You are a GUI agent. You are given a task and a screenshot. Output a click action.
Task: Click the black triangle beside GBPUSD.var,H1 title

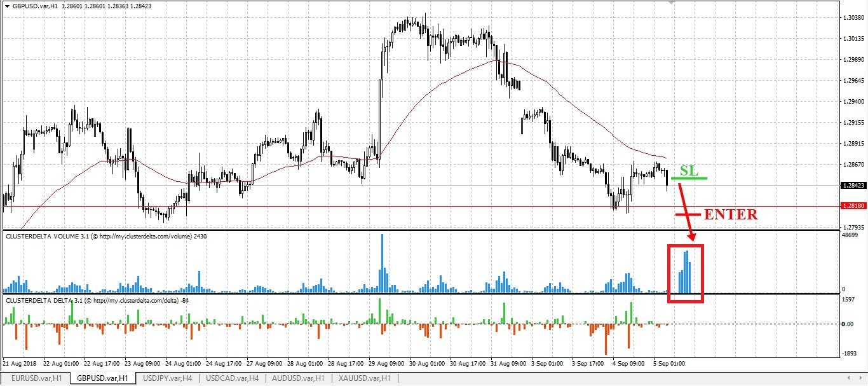coord(7,5)
